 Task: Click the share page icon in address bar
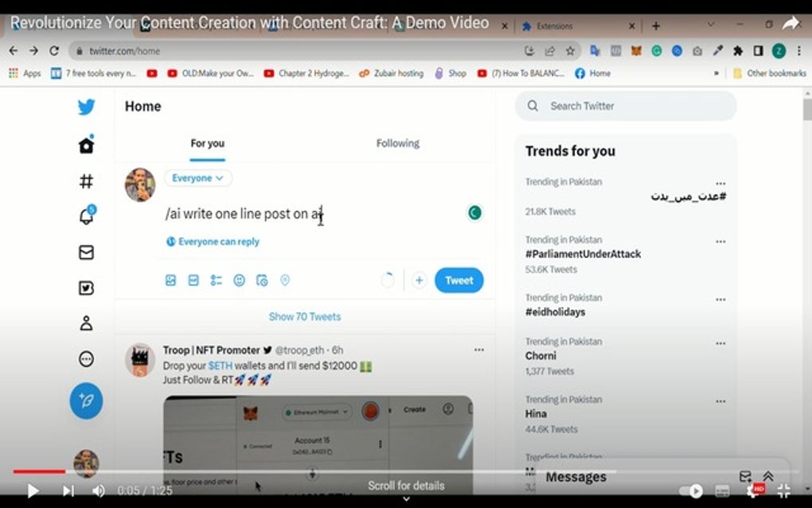click(549, 51)
